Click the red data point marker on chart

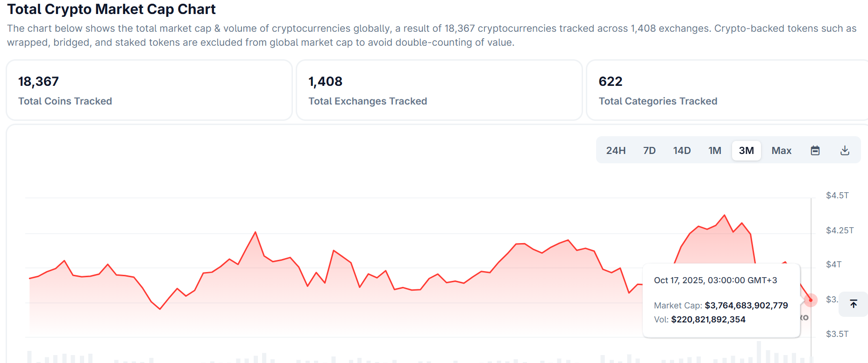coord(811,300)
